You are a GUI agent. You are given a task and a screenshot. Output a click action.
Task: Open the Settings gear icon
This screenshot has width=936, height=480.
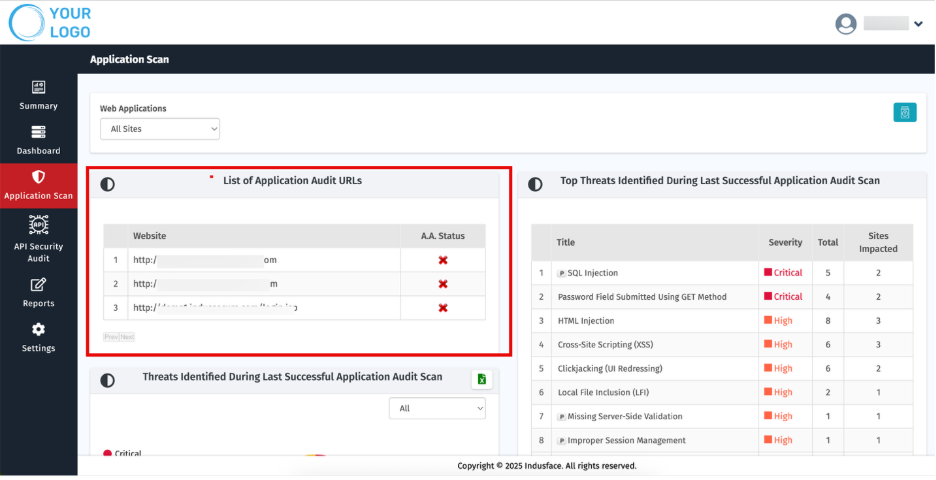pyautogui.click(x=38, y=329)
